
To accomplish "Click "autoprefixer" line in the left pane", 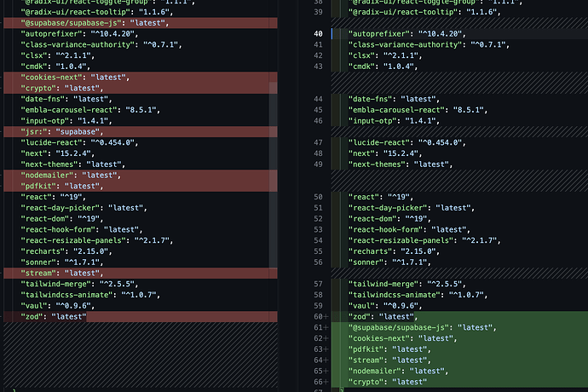I will click(x=141, y=34).
